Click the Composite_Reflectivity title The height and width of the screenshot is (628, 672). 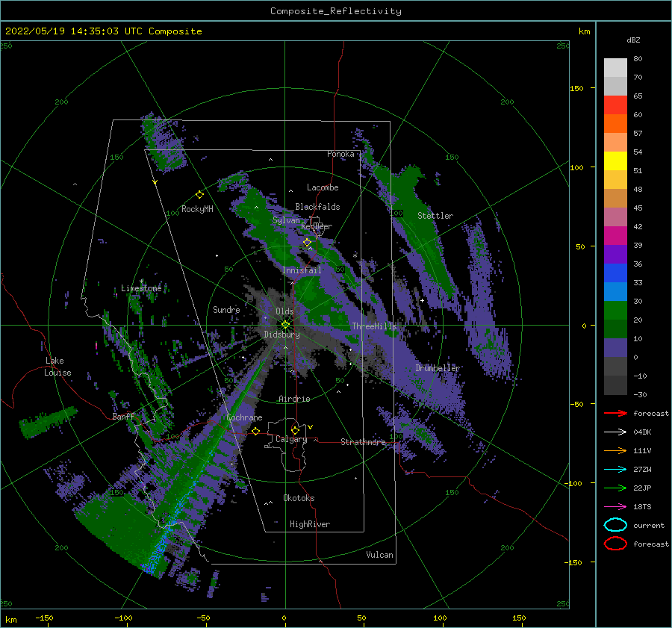pyautogui.click(x=335, y=11)
